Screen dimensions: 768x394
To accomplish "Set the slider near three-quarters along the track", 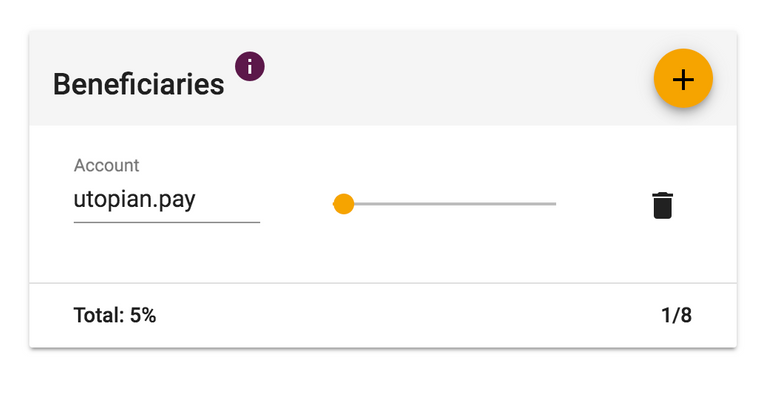I will click(x=501, y=204).
